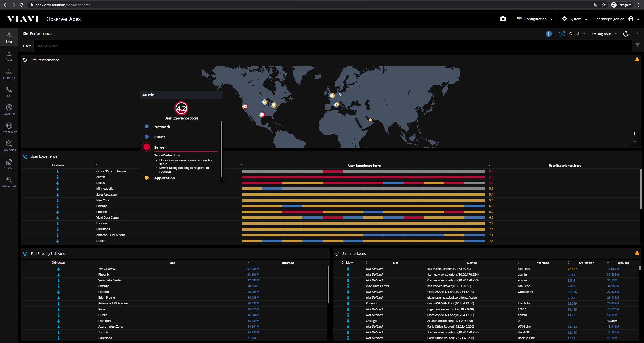Click Austin drilldown arrow icon
This screenshot has width=644, height=343.
[x=58, y=177]
